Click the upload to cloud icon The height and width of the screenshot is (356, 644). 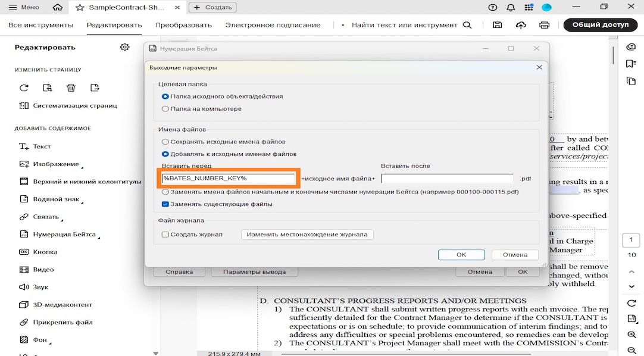pyautogui.click(x=521, y=25)
